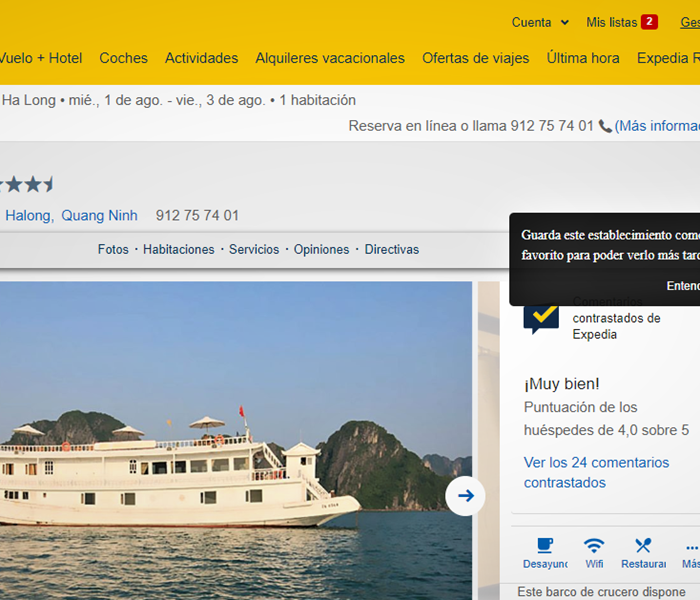Click the star rating of the property

click(27, 184)
